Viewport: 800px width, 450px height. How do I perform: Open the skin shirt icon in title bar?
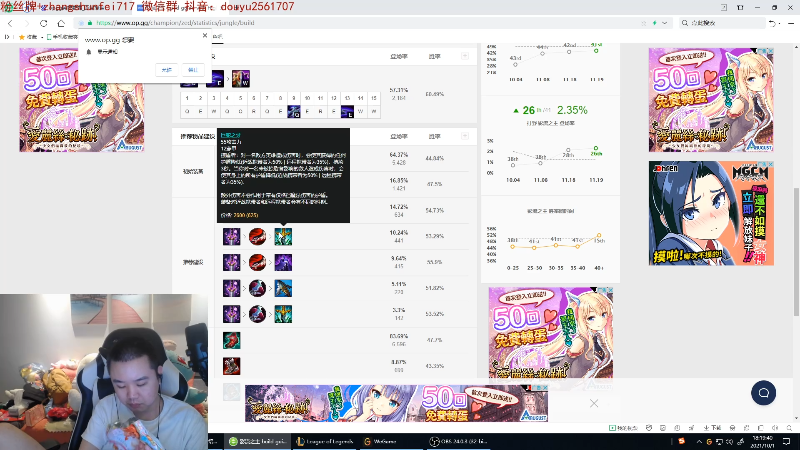point(740,8)
